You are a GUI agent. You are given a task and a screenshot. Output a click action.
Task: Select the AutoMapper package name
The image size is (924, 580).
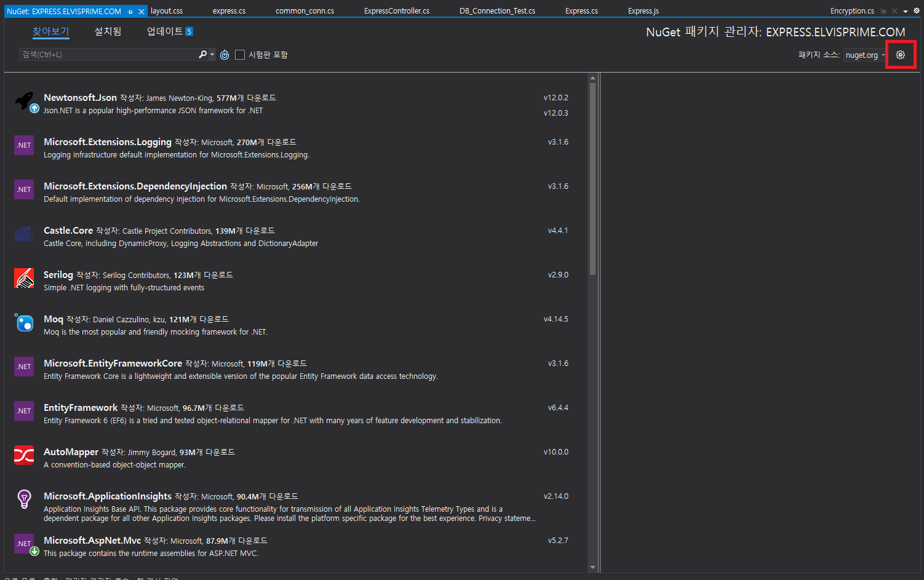(x=71, y=452)
